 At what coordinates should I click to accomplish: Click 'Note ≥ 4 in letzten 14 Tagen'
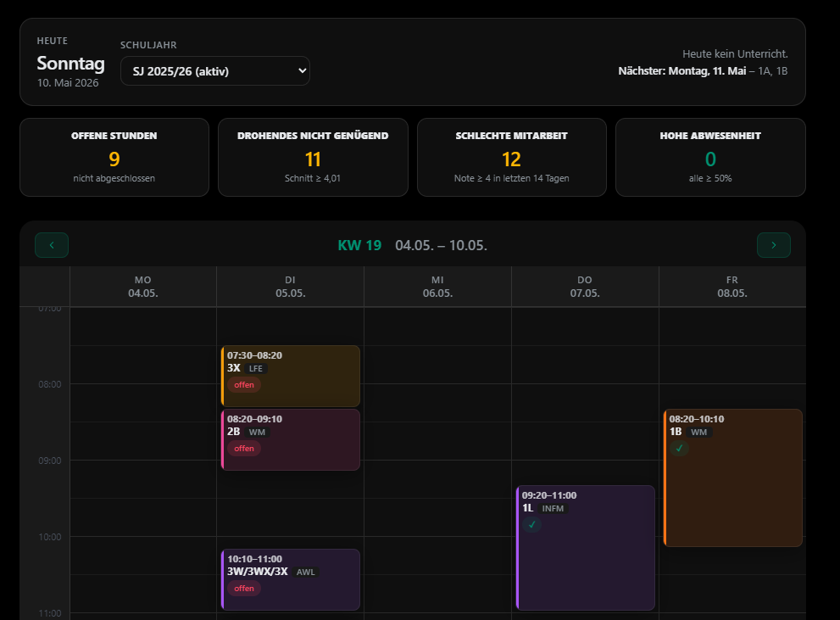pyautogui.click(x=512, y=178)
